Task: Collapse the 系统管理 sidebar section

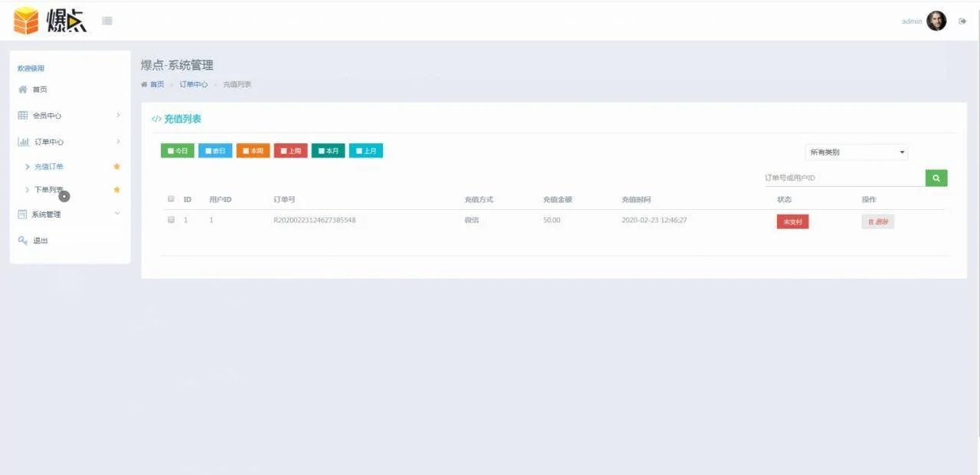Action: click(69, 215)
